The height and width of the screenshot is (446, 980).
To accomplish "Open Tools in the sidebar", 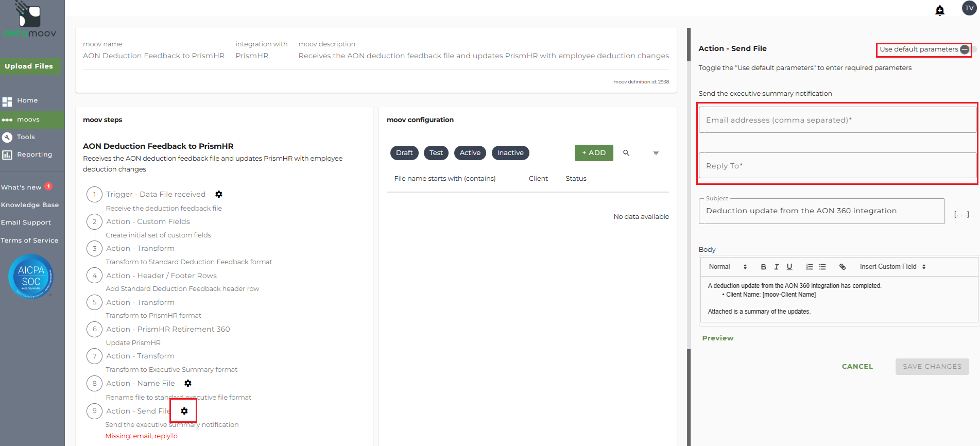I will [x=26, y=137].
